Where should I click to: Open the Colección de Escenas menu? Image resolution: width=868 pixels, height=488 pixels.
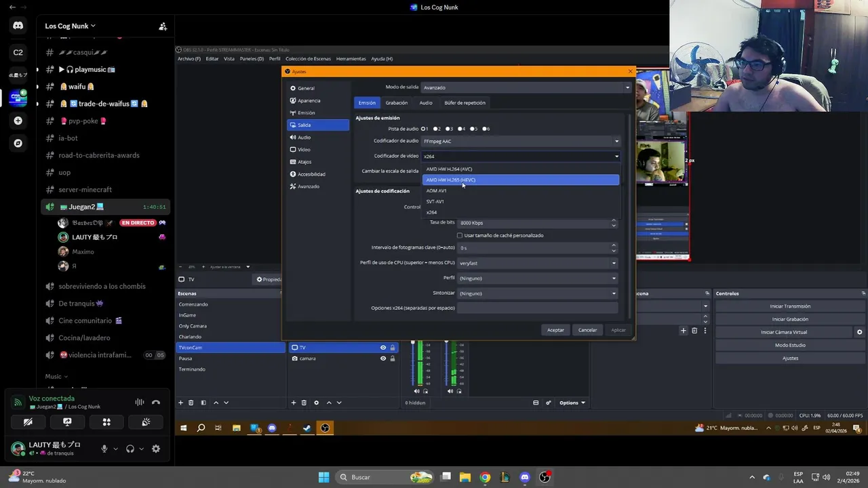(308, 59)
